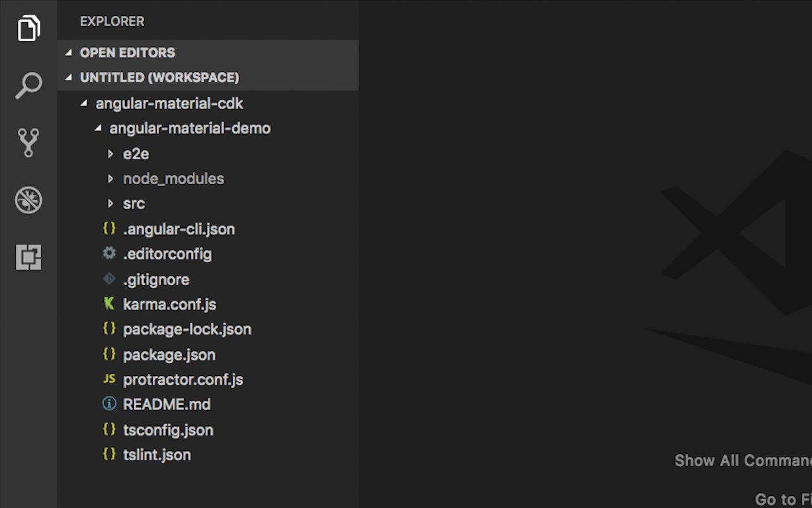Viewport: 812px width, 508px height.
Task: Click the braces icon beside tslint.json
Action: [x=109, y=454]
